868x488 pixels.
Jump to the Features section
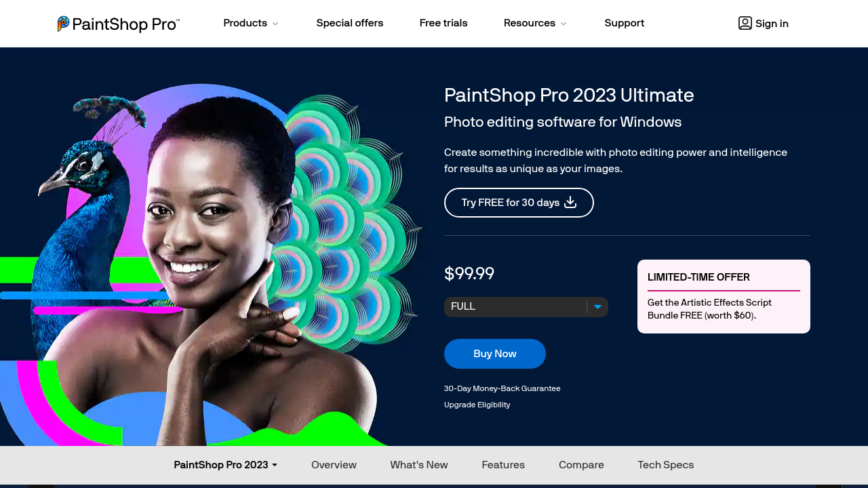click(x=503, y=465)
